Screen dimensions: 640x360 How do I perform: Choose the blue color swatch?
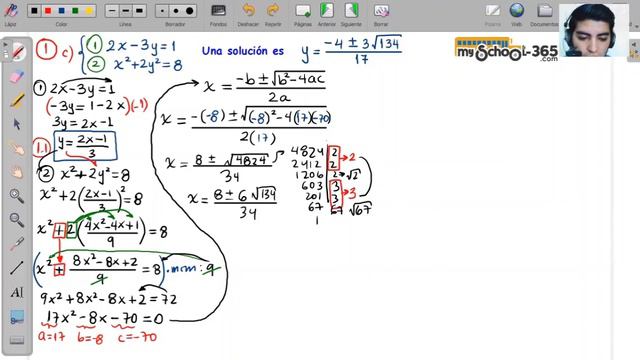click(62, 11)
